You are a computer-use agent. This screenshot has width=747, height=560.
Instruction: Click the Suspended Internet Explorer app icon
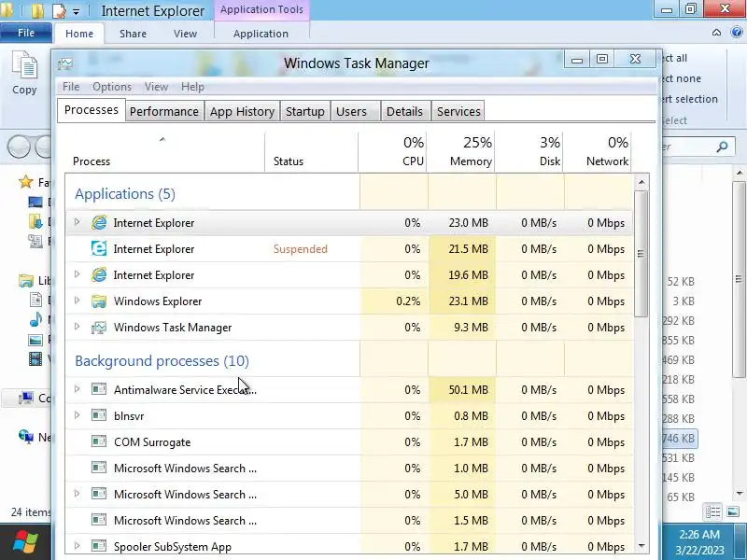coord(99,248)
